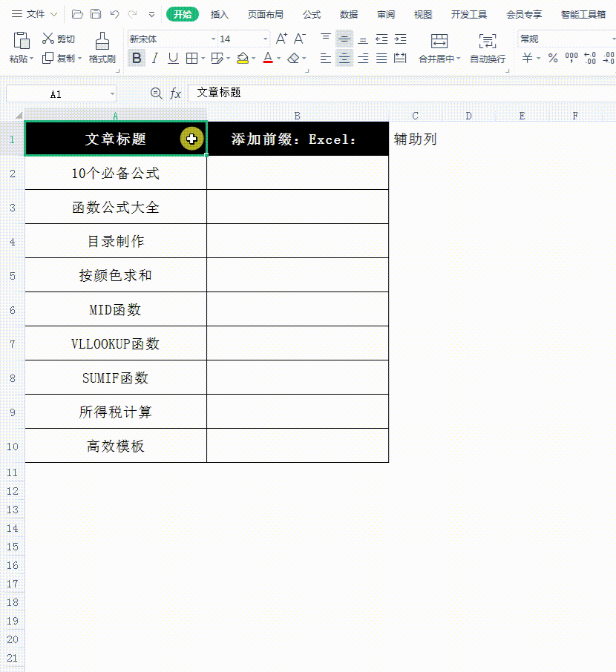Click the percent style icon

tap(553, 58)
